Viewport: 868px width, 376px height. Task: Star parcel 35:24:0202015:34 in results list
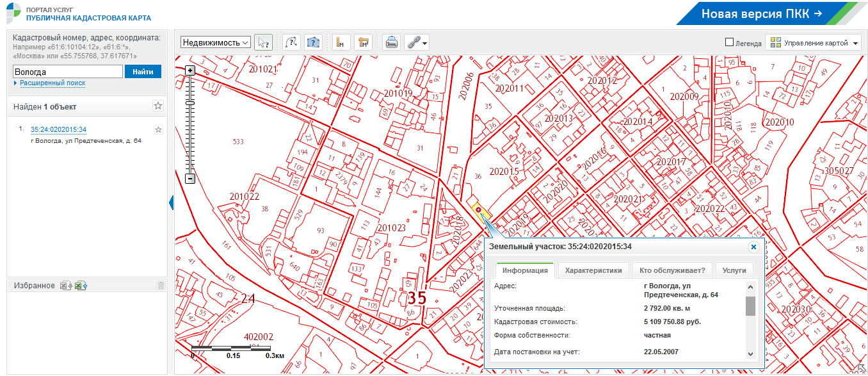(x=158, y=130)
